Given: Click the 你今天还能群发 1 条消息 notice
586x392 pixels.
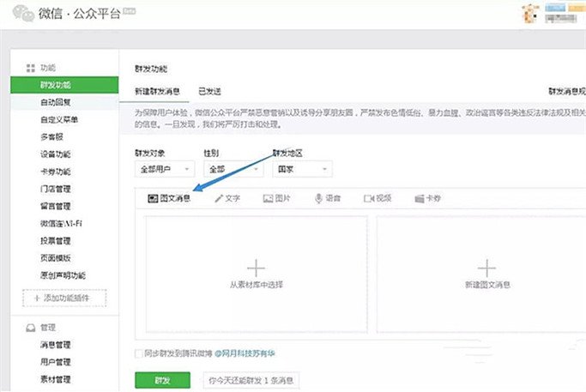Looking at the screenshot, I should (x=251, y=380).
